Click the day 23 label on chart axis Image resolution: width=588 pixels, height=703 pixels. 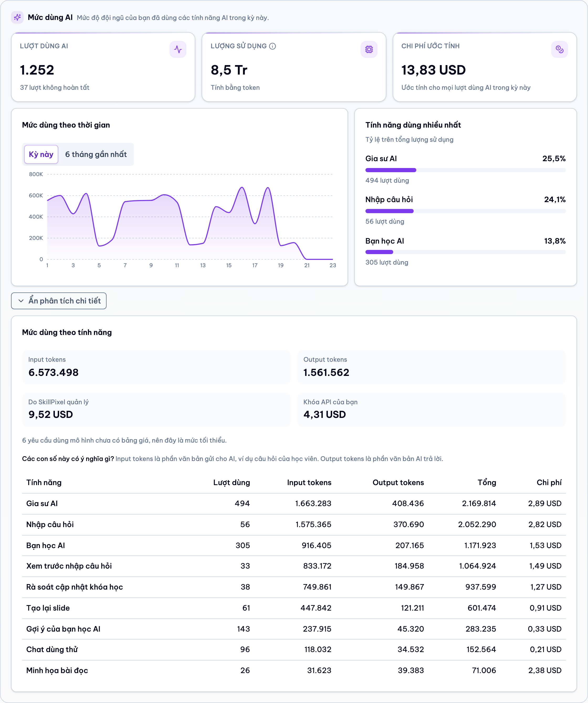tap(332, 265)
